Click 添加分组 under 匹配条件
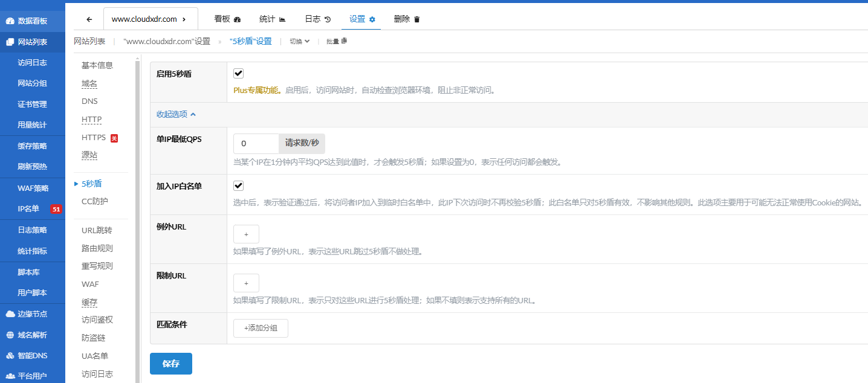Viewport: 868px width, 383px height. [x=261, y=328]
